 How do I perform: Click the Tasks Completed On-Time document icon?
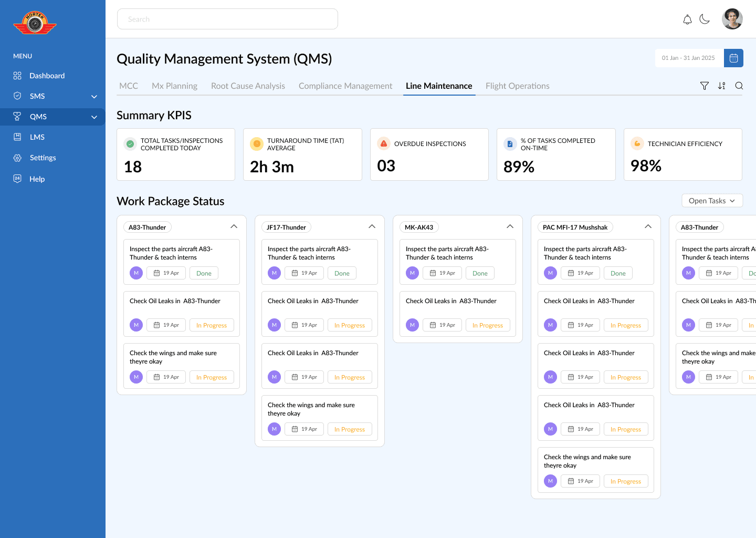510,144
